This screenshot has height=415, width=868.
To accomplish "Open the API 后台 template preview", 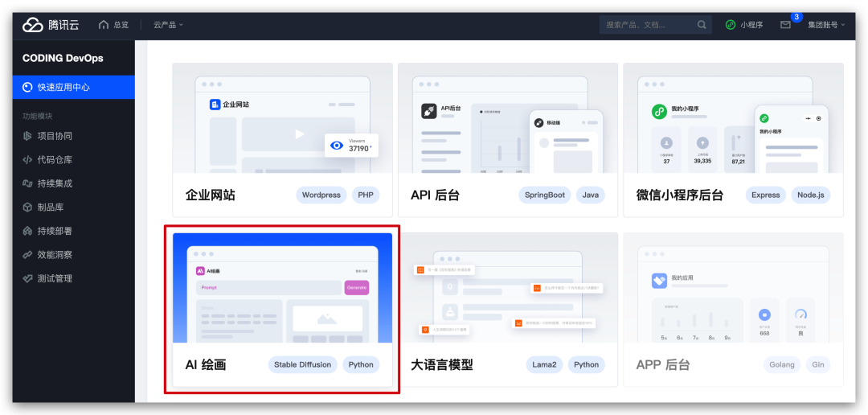I will [x=508, y=118].
